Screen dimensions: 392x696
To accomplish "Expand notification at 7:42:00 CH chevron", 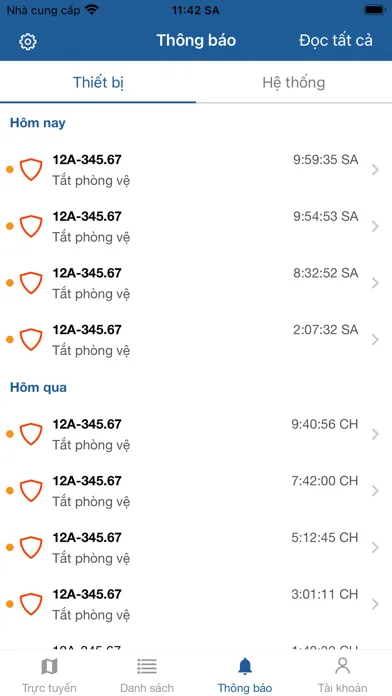I will [x=375, y=490].
